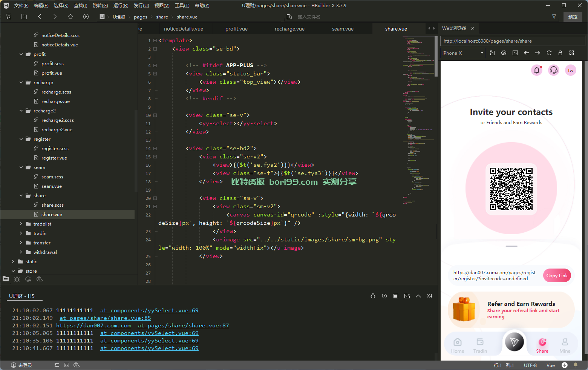Switch to the profit.vue editor tab
Image resolution: width=588 pixels, height=370 pixels.
(236, 29)
